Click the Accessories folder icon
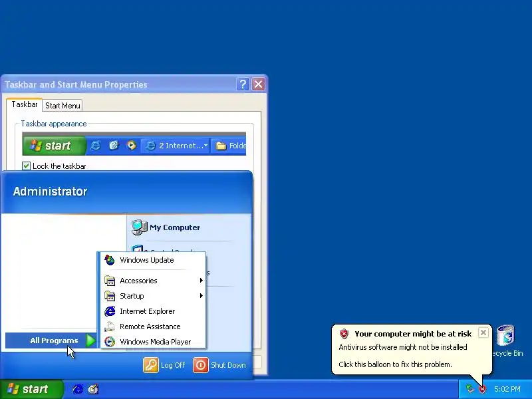Screen dimensions: 532x399 tap(110, 281)
